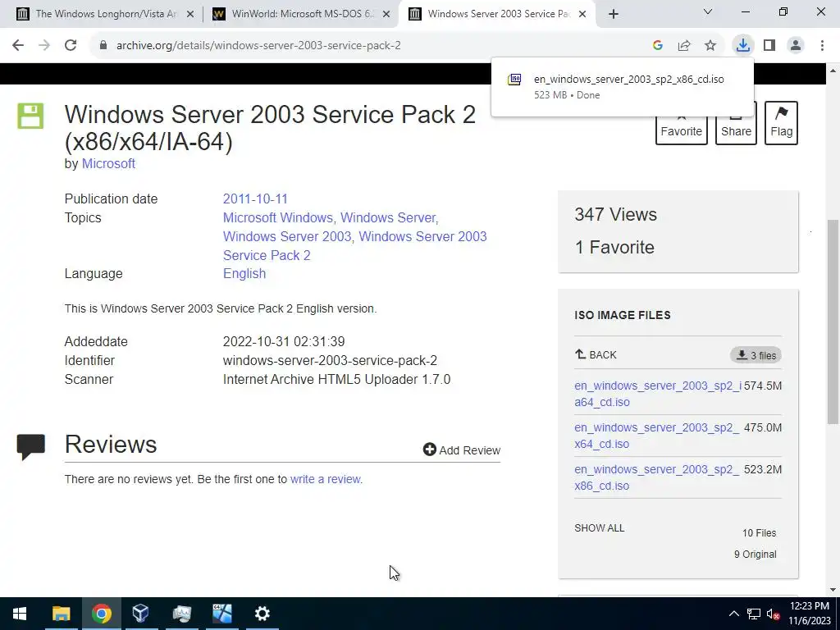Click the 10 Files count

759,533
